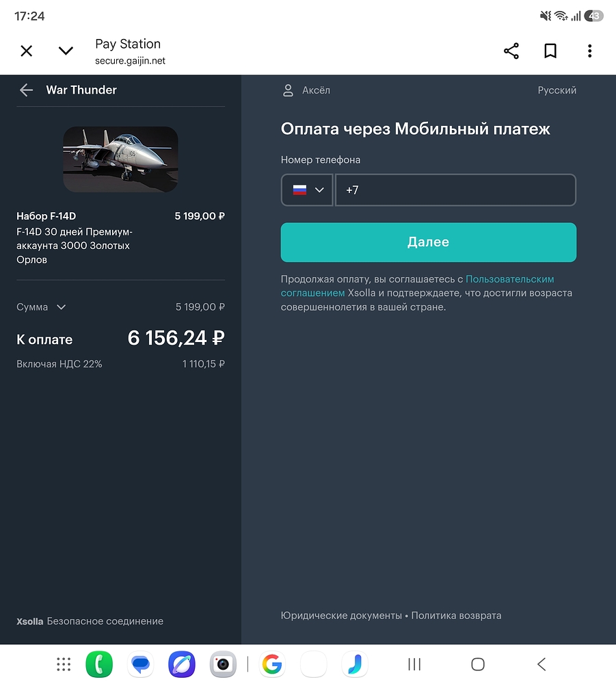Click the Далее button
616x684 pixels.
click(429, 243)
